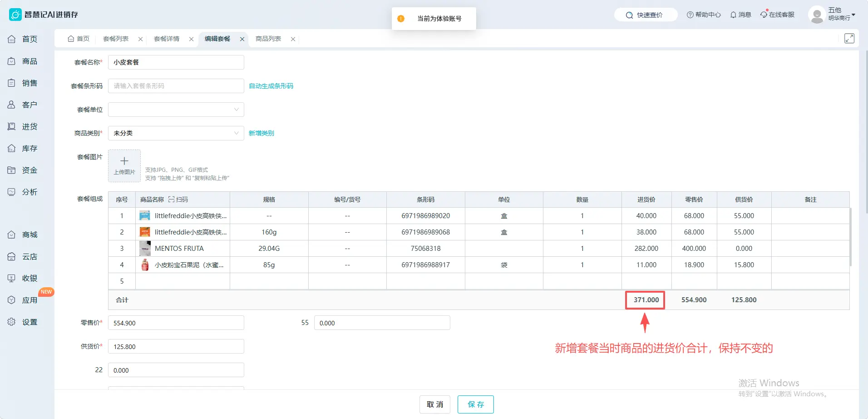Open 进货 sidebar menu
The width and height of the screenshot is (868, 419).
(x=23, y=126)
